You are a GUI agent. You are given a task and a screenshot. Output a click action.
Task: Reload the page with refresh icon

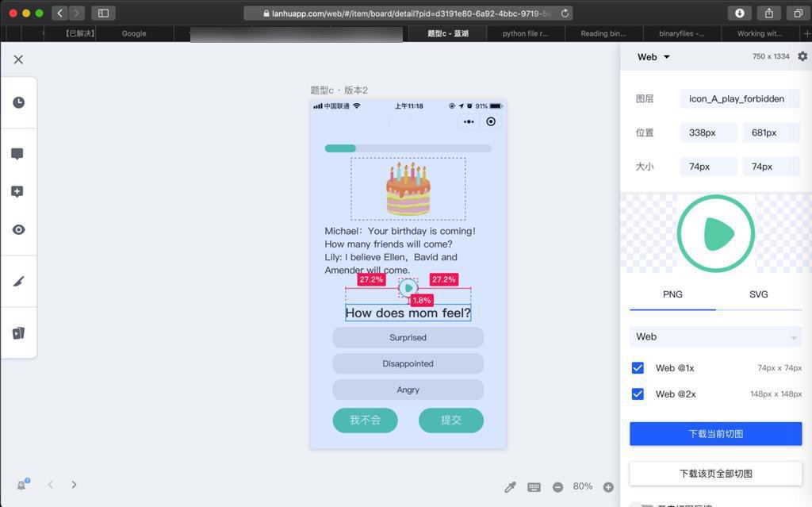click(x=565, y=13)
